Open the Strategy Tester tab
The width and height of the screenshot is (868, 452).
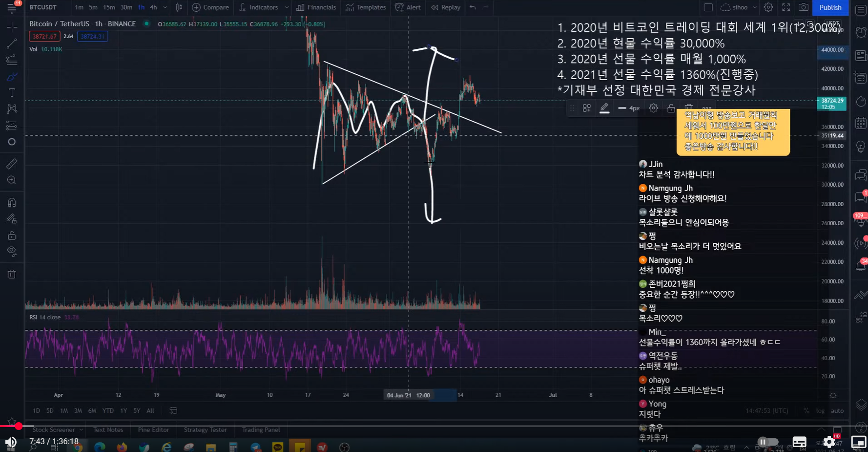pos(205,430)
